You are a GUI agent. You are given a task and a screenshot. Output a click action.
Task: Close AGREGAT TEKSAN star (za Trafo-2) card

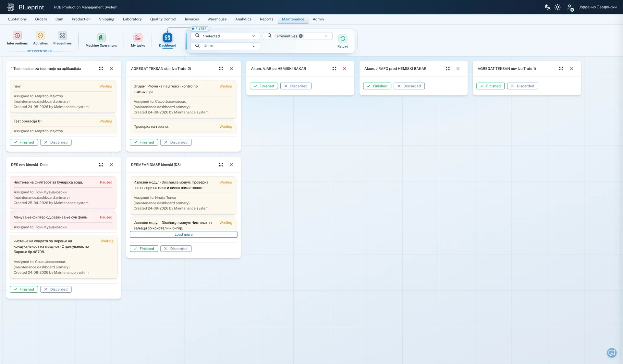(231, 69)
